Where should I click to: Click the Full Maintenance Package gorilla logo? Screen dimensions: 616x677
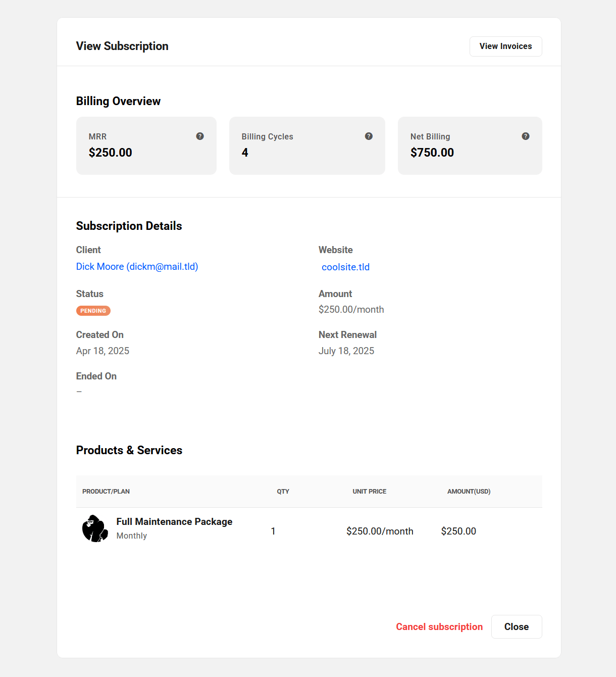tap(95, 528)
